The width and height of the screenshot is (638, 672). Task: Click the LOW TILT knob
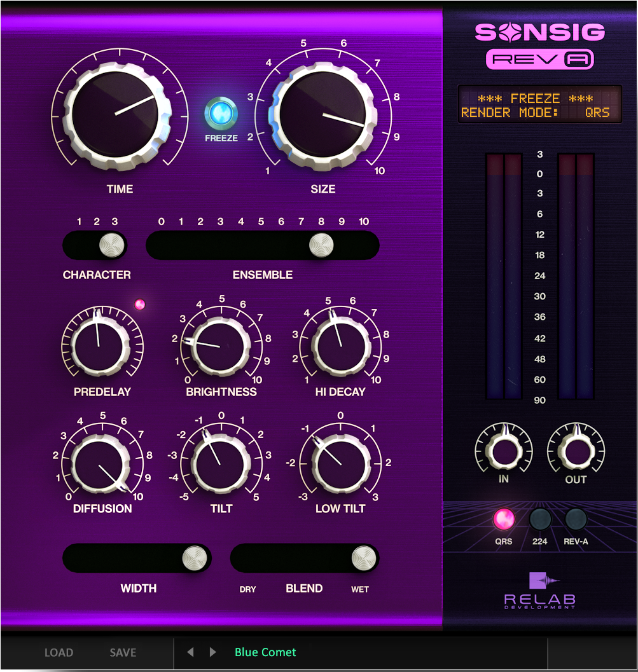coord(341,465)
